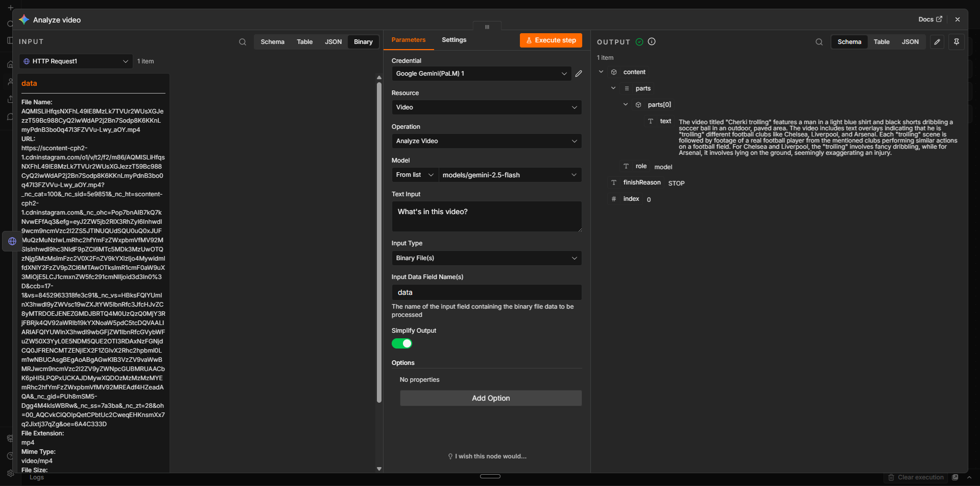Click the Add Option button

[x=491, y=398]
